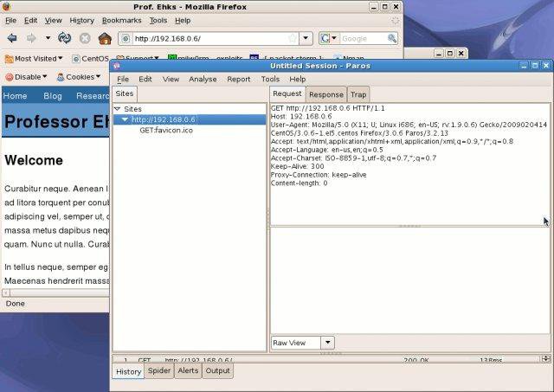Click Home link on Professor Ehks page
Image resolution: width=554 pixels, height=392 pixels.
(x=15, y=96)
